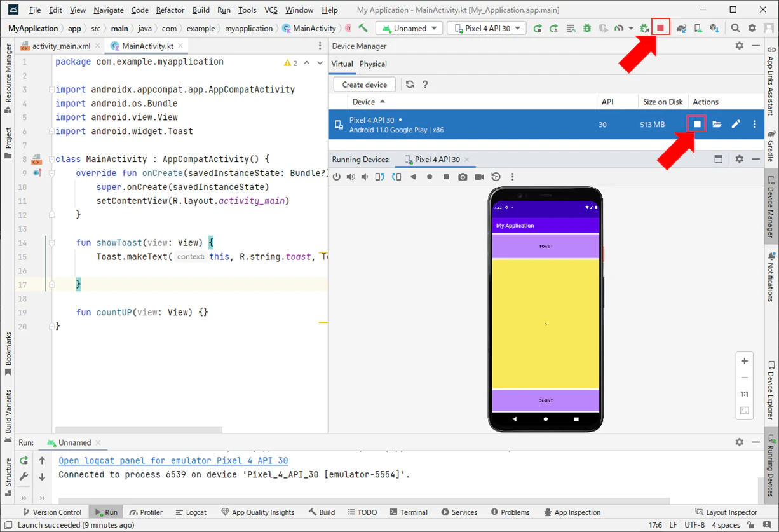This screenshot has width=779, height=532.
Task: Zoom in emulator with plus button
Action: (745, 361)
